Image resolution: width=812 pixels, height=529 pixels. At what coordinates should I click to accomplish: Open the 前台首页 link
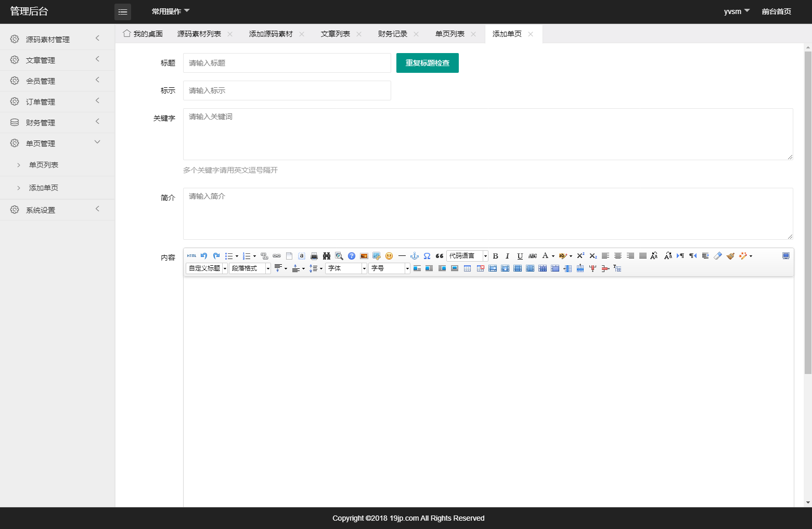pyautogui.click(x=776, y=11)
